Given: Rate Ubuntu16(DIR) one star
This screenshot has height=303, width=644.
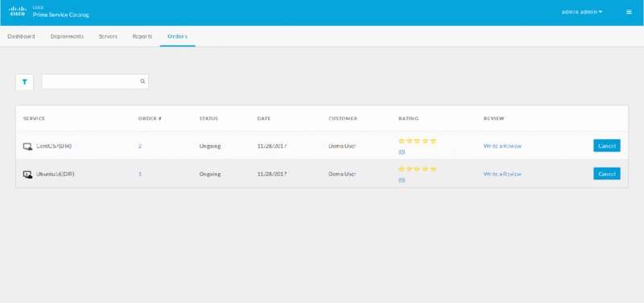Looking at the screenshot, I should coord(401,169).
